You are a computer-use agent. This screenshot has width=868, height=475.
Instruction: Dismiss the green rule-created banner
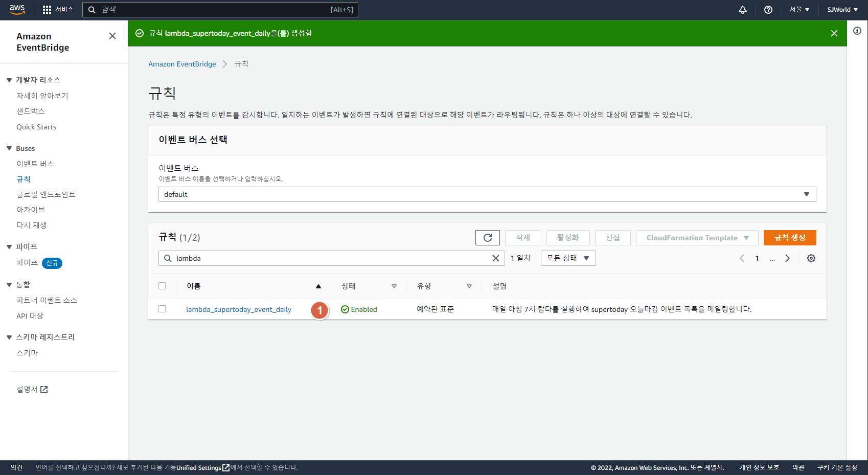pos(834,33)
